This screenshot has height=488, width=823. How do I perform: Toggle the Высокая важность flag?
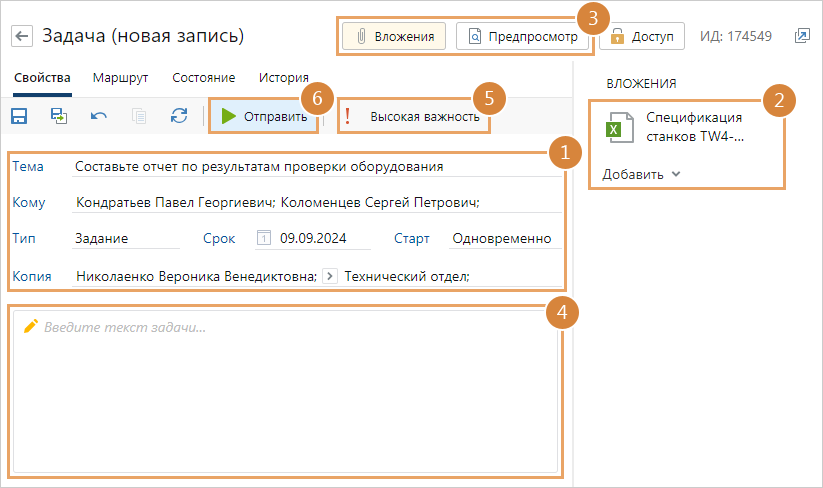[414, 117]
